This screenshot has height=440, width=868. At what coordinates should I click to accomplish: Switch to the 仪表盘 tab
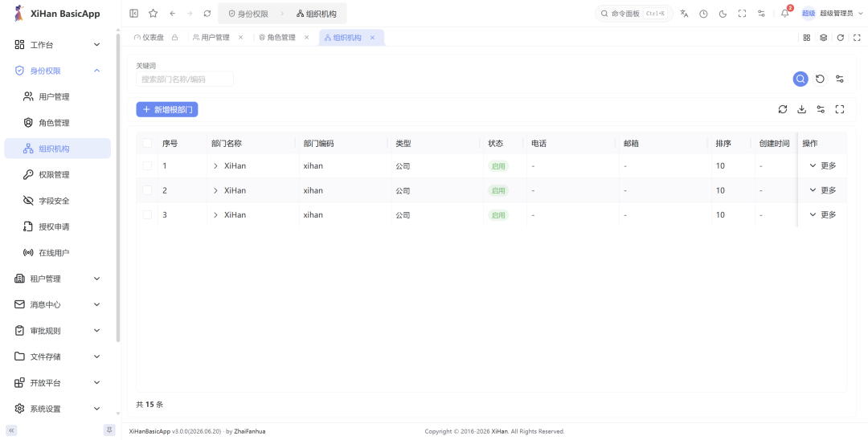tap(155, 38)
